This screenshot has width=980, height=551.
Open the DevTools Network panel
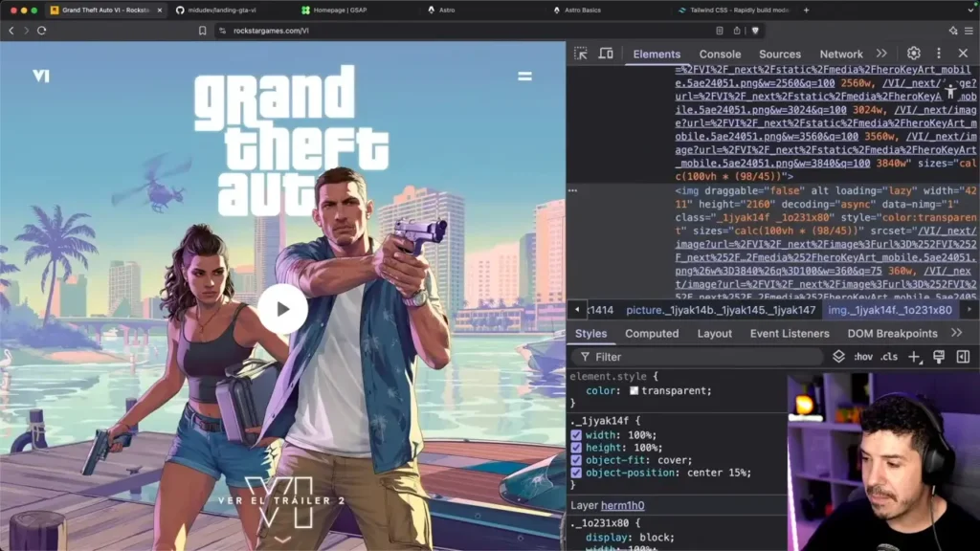(x=840, y=54)
